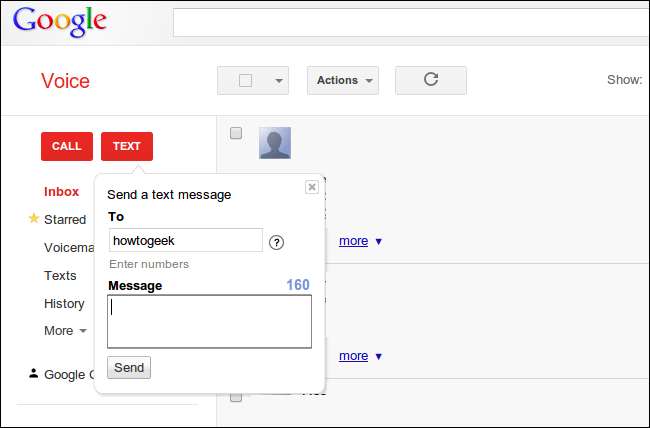This screenshot has width=650, height=428.
Task: Click the 160 character counter
Action: click(298, 285)
